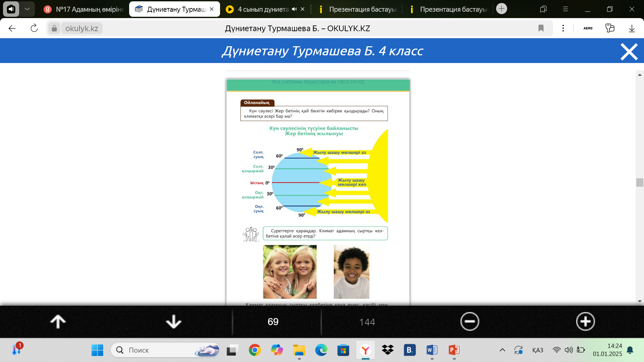Viewport: 644px width, 362px height.
Task: Mute the audio-playing '4 сынып' tab
Action: pos(294,9)
